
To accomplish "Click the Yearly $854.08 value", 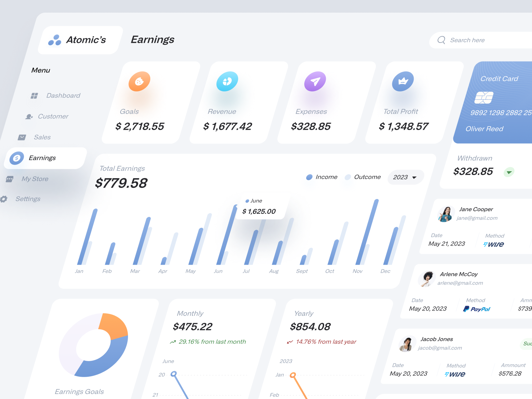I will 310,327.
